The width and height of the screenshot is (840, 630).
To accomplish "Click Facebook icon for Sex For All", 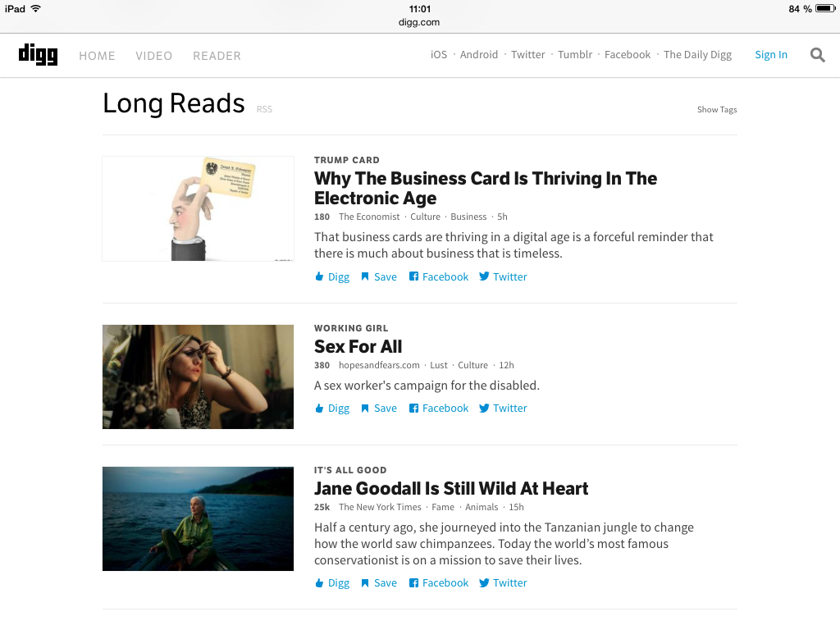I will (413, 409).
